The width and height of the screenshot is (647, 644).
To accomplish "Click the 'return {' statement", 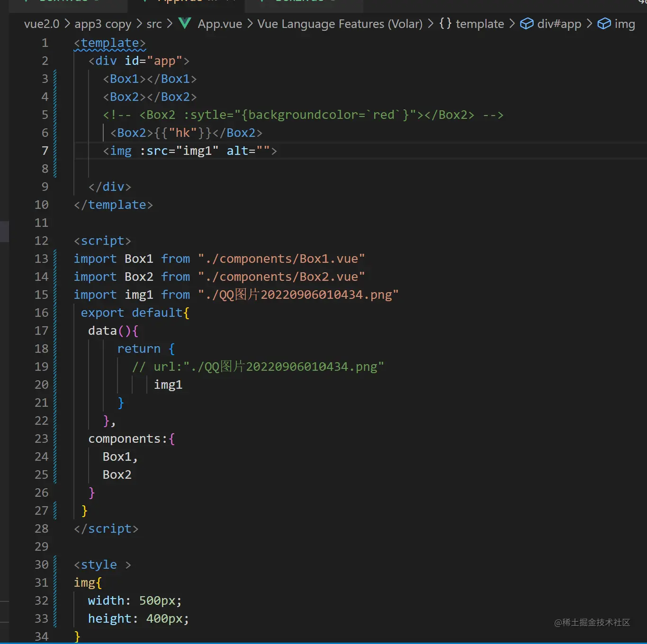I will [x=146, y=349].
